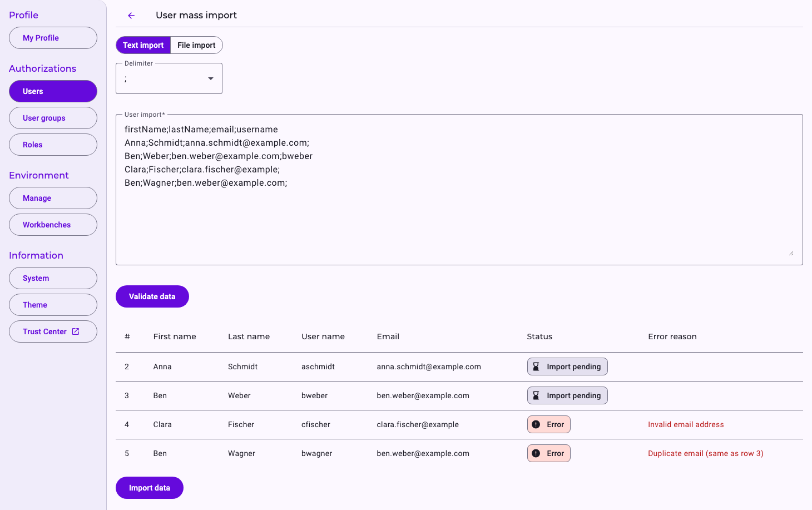This screenshot has width=812, height=510.
Task: Click the last name 'Schmidt' cell
Action: [x=243, y=367]
